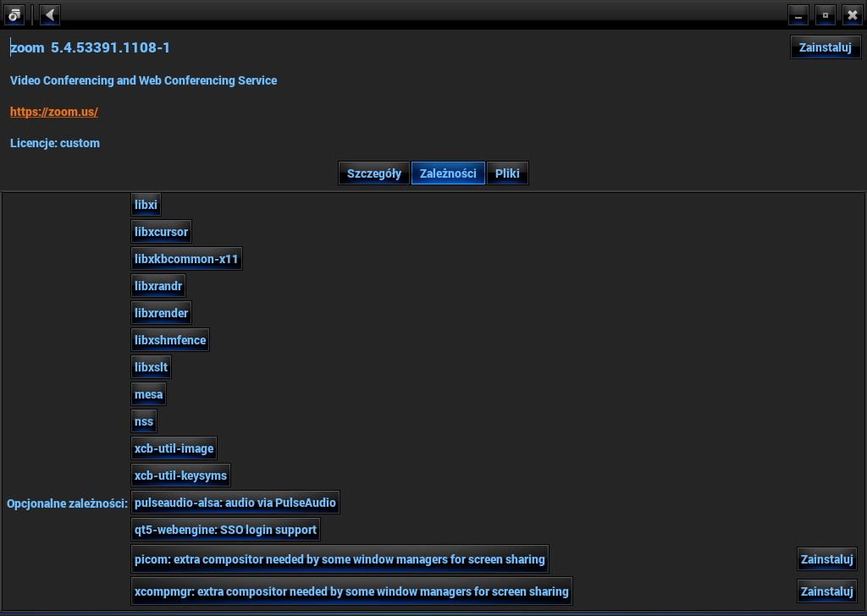Close the package details window
Viewport: 867px width, 616px height.
(x=852, y=15)
